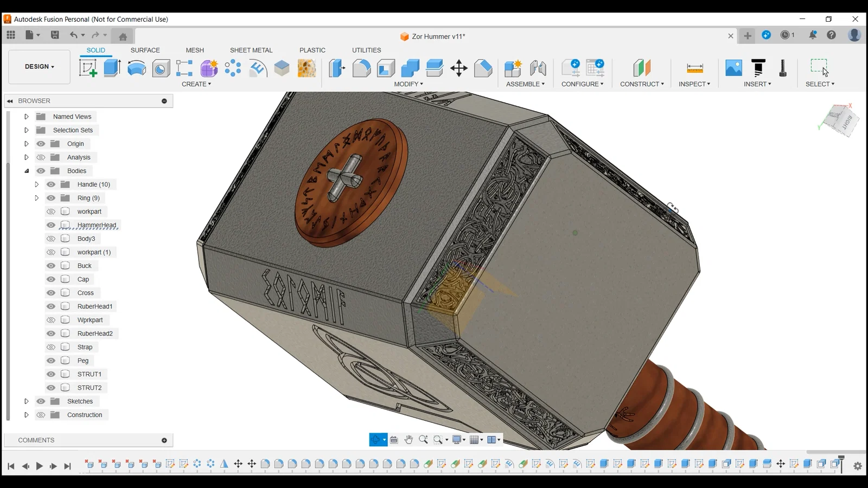This screenshot has height=488, width=868.
Task: Open the DESIGN workspace dropdown
Action: point(40,67)
